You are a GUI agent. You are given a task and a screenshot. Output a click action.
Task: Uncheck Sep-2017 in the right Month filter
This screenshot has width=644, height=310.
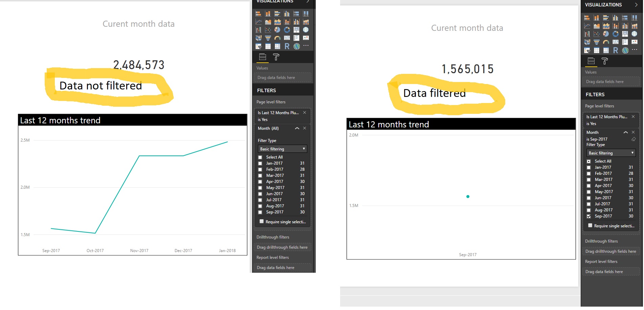(x=589, y=216)
